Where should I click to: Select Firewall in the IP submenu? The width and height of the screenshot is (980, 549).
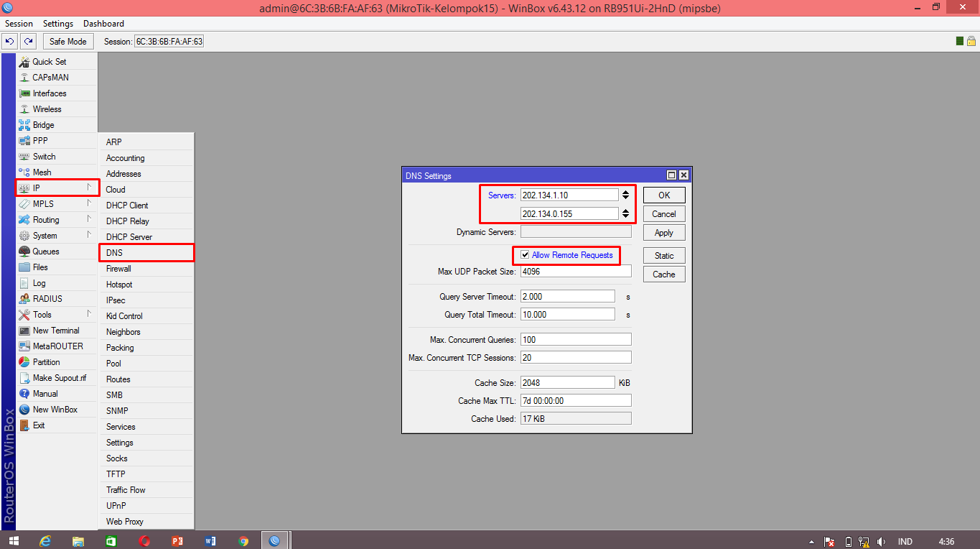point(146,269)
